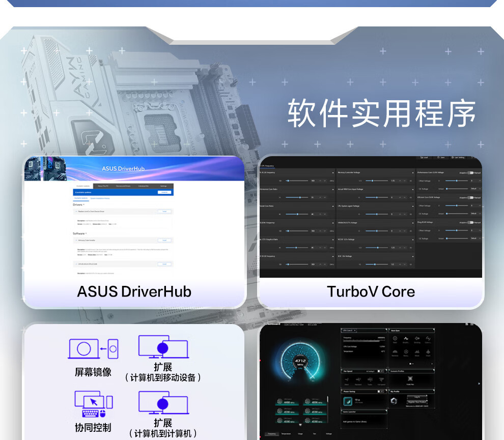Collapse the Armoury Crate Installer row details
The height and width of the screenshot is (440, 504).
coord(76,240)
